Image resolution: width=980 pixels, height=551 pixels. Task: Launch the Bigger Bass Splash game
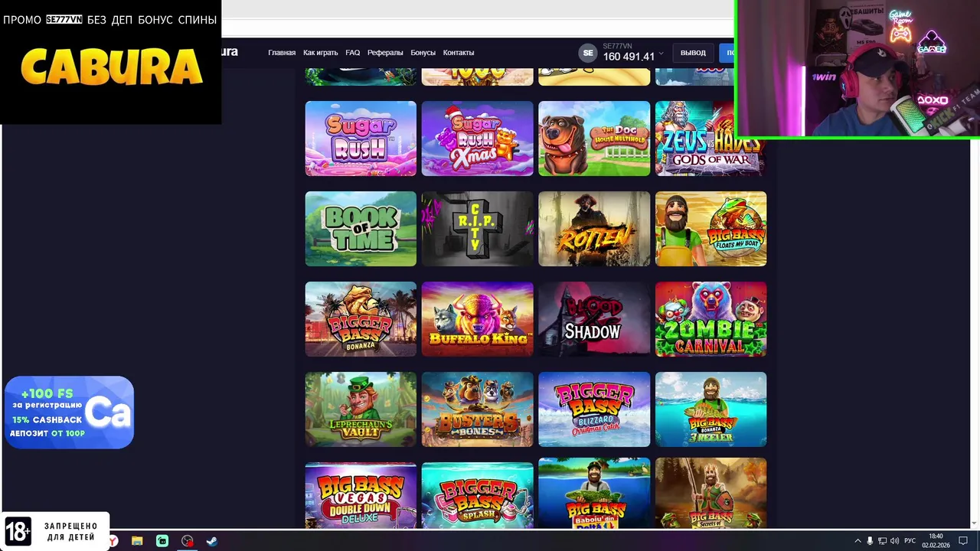point(477,494)
